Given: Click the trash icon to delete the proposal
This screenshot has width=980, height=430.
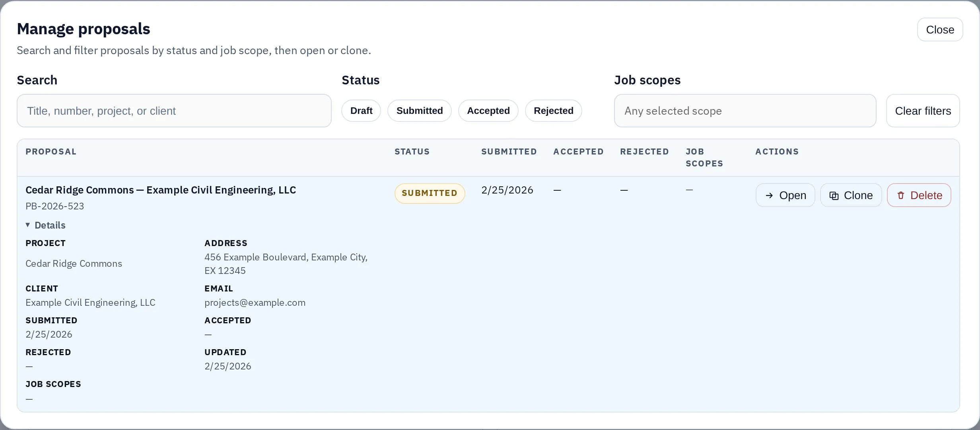Looking at the screenshot, I should point(901,195).
